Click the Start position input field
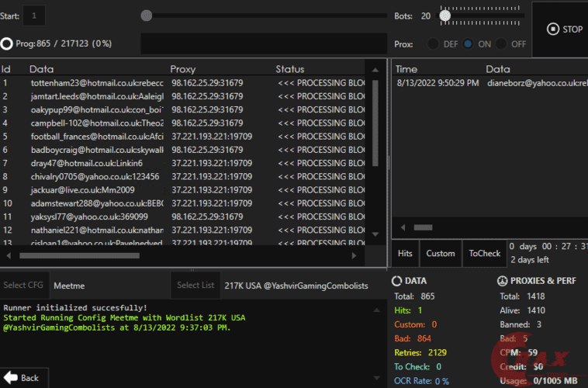 (34, 16)
